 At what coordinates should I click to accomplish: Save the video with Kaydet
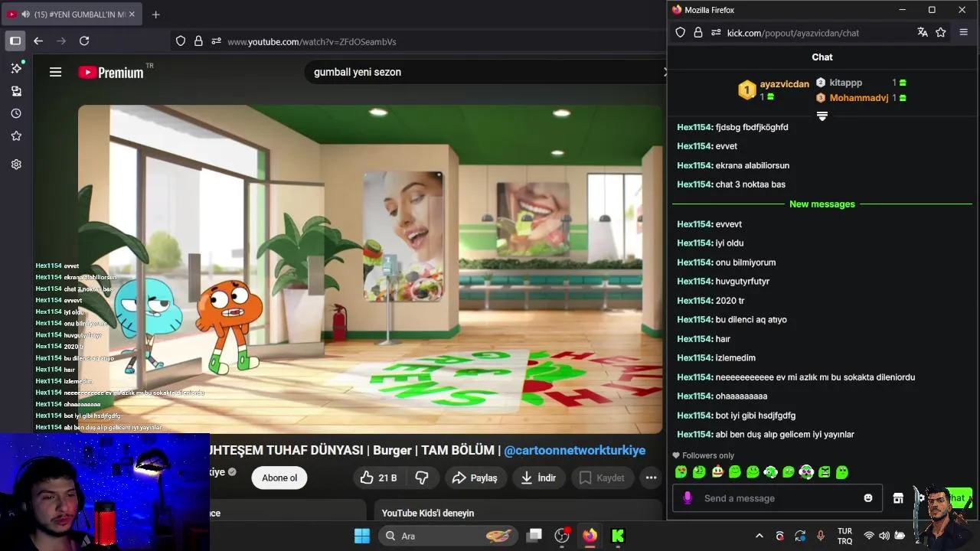pos(602,478)
